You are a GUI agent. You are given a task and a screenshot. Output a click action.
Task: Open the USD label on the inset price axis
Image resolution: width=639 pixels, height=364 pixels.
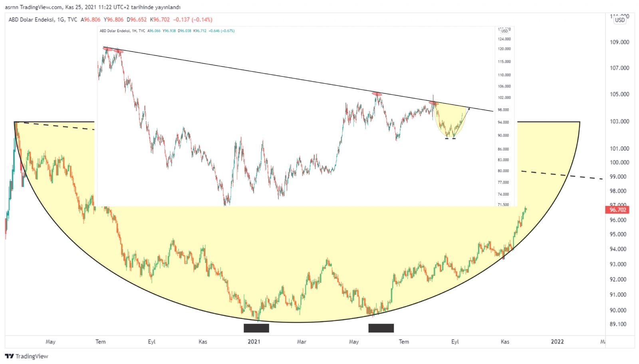pos(505,31)
